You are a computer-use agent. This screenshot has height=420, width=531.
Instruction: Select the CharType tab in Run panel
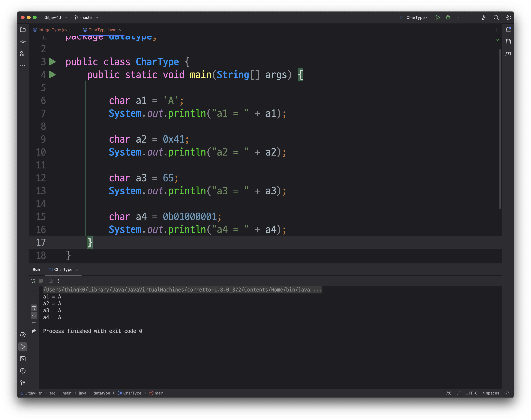tap(63, 270)
